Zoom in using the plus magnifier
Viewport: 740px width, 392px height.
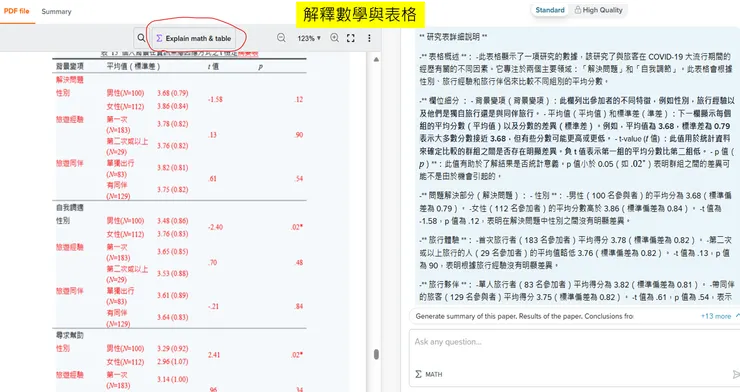[335, 38]
